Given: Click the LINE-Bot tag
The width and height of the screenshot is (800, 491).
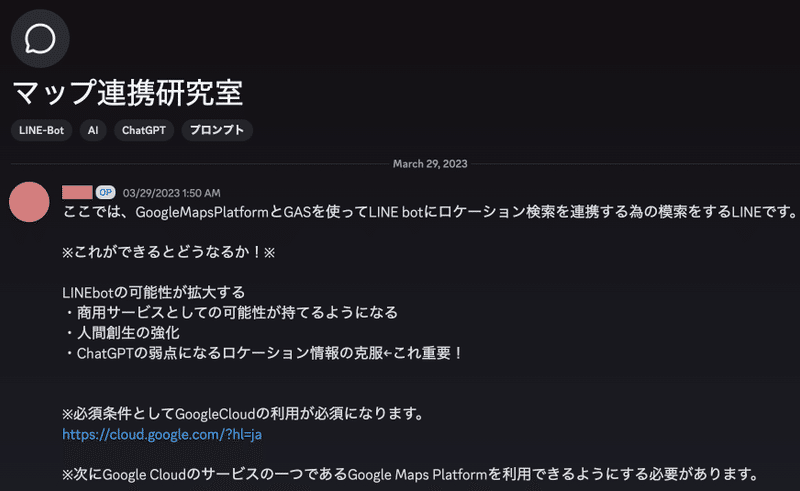Looking at the screenshot, I should point(41,130).
